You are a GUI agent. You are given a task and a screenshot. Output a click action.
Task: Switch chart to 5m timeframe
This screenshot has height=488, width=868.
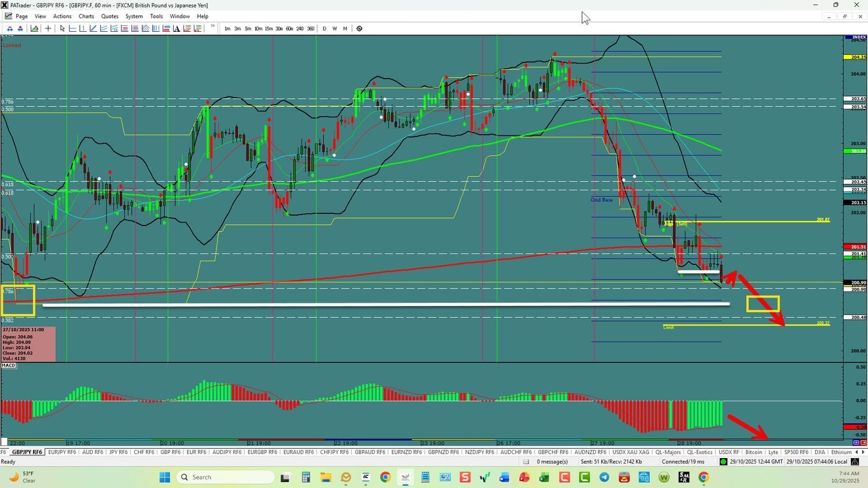click(248, 28)
